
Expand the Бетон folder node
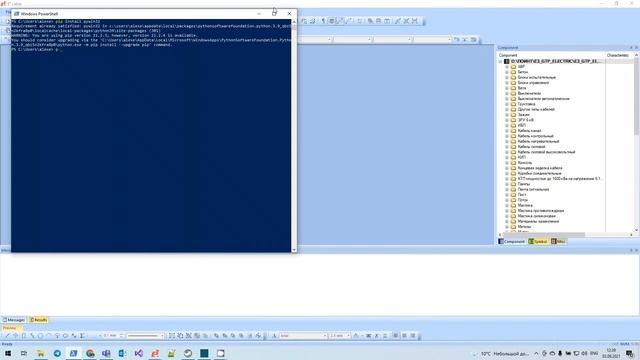tap(507, 72)
